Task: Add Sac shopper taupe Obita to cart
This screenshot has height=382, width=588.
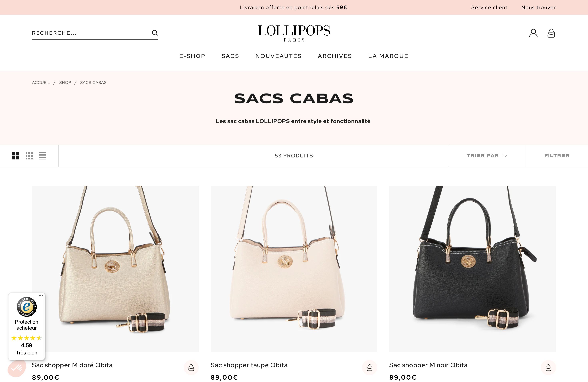Action: click(x=370, y=368)
